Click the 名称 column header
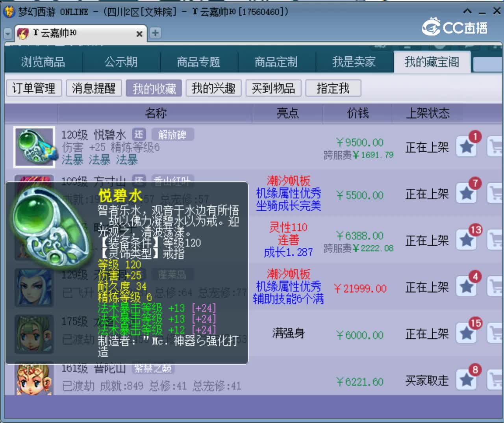The width and height of the screenshot is (504, 423). [156, 113]
